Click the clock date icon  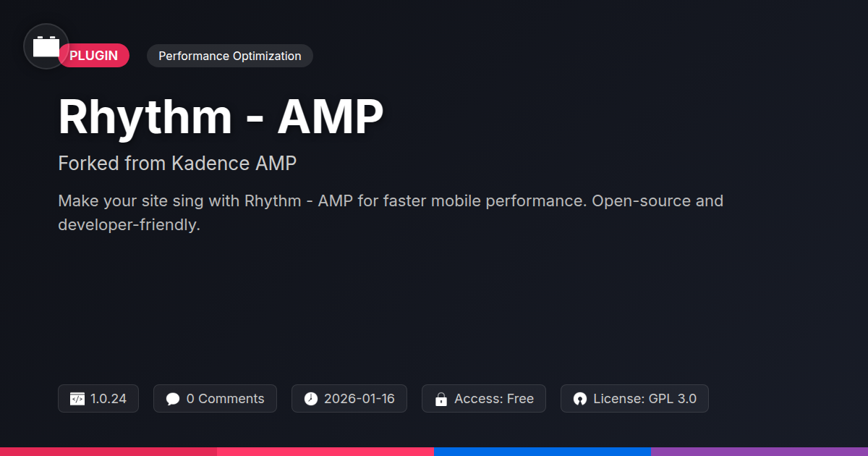311,399
